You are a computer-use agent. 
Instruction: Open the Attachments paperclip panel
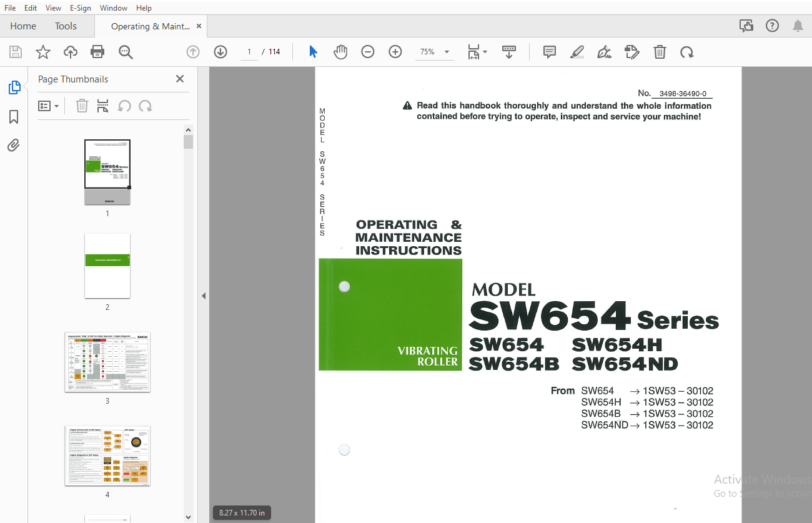[14, 146]
